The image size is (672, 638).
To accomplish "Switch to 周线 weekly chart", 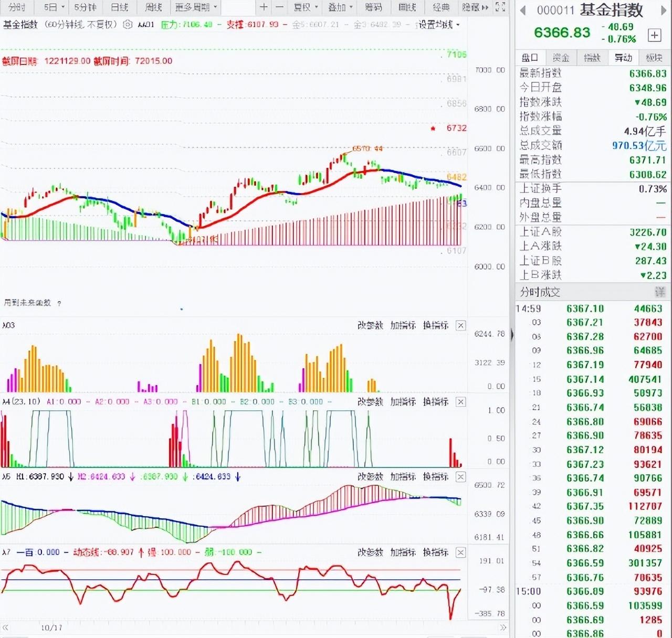I will pos(153,7).
